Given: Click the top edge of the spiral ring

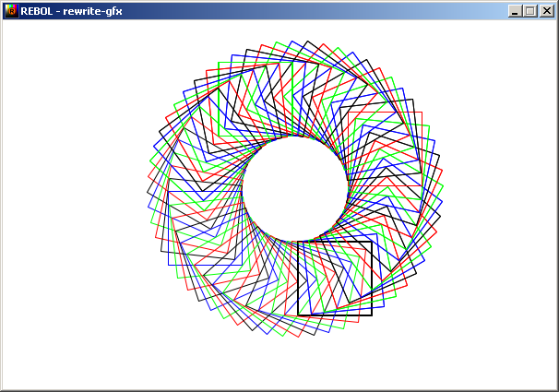Looking at the screenshot, I should click(x=295, y=43).
